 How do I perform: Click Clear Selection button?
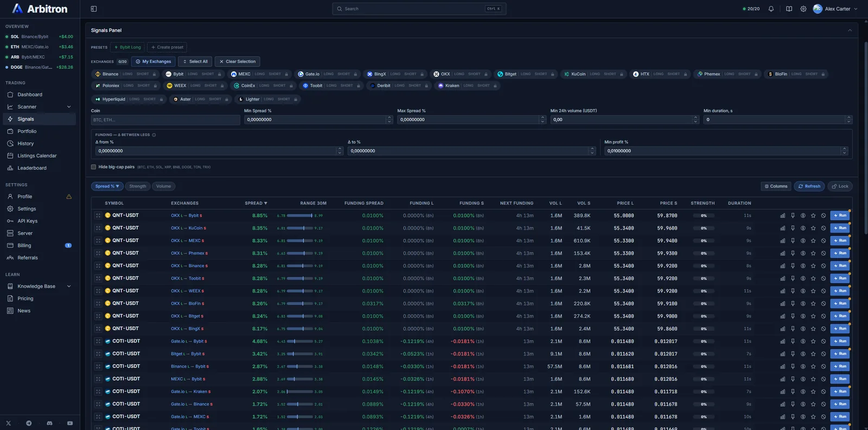[238, 61]
